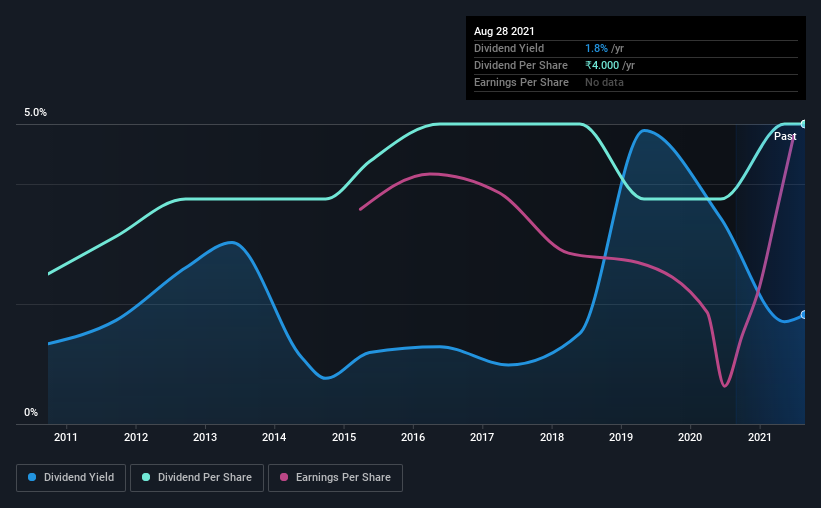Screen dimensions: 821x508
Task: Select the Dividend Per Share endpoint marker
Action: pos(804,124)
